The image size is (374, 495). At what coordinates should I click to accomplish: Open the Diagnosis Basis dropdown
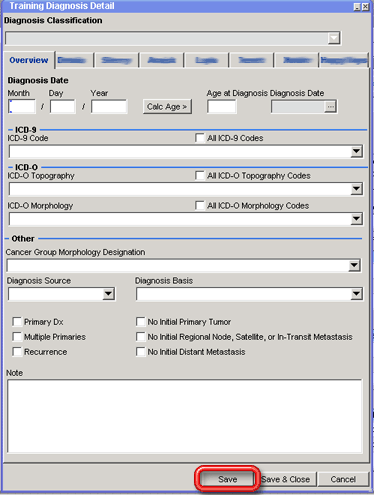pos(356,294)
